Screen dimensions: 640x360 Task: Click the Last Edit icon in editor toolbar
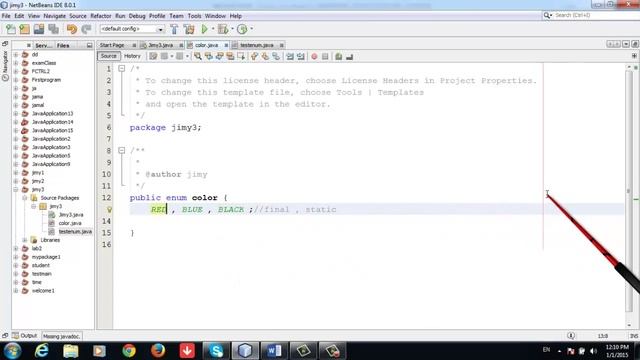point(153,56)
